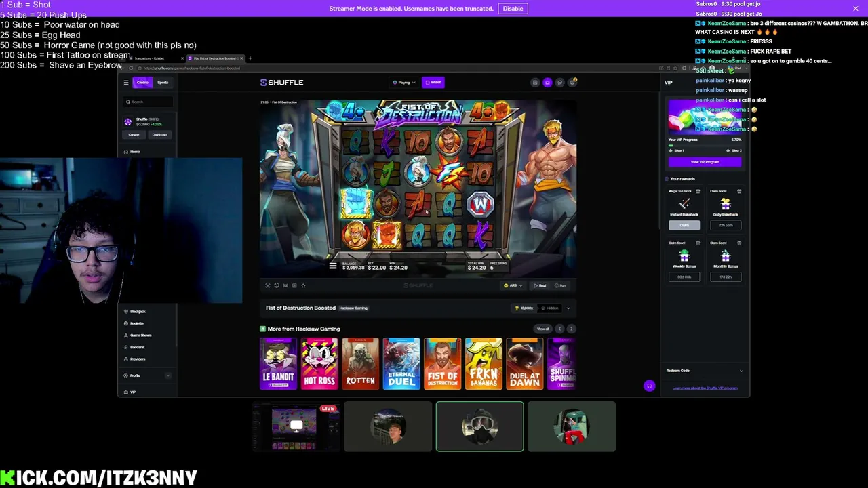This screenshot has height=488, width=868.
Task: Click the Dashboard button
Action: 159,135
